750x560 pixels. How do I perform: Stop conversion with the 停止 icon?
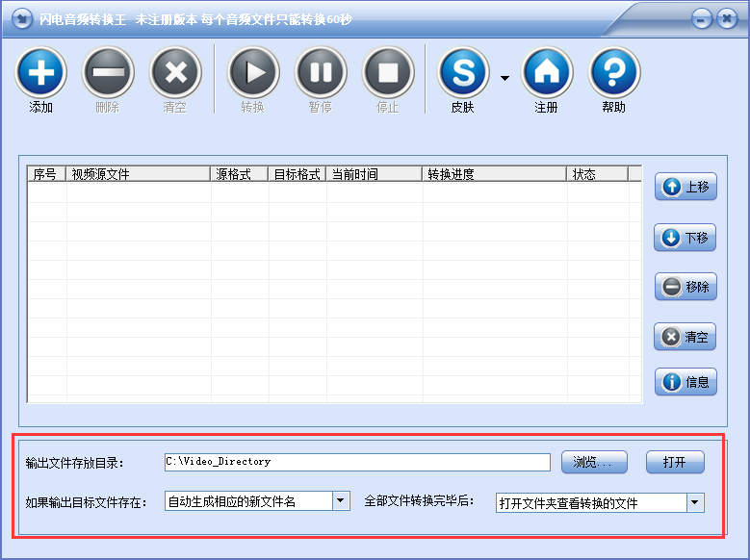point(388,73)
